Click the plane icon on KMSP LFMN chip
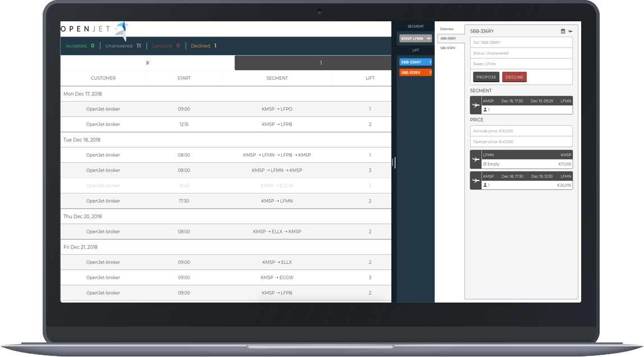The image size is (644, 357). 429,39
